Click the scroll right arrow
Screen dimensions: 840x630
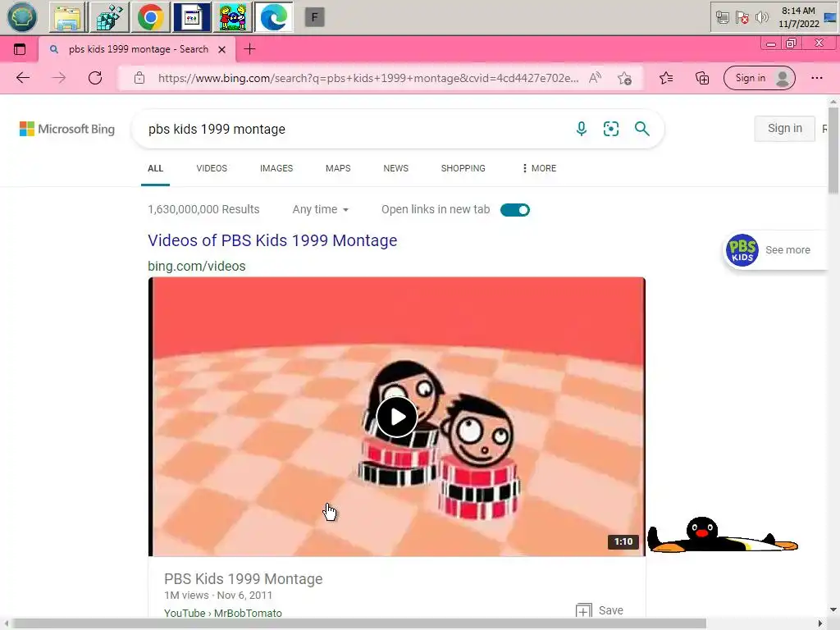coord(820,623)
